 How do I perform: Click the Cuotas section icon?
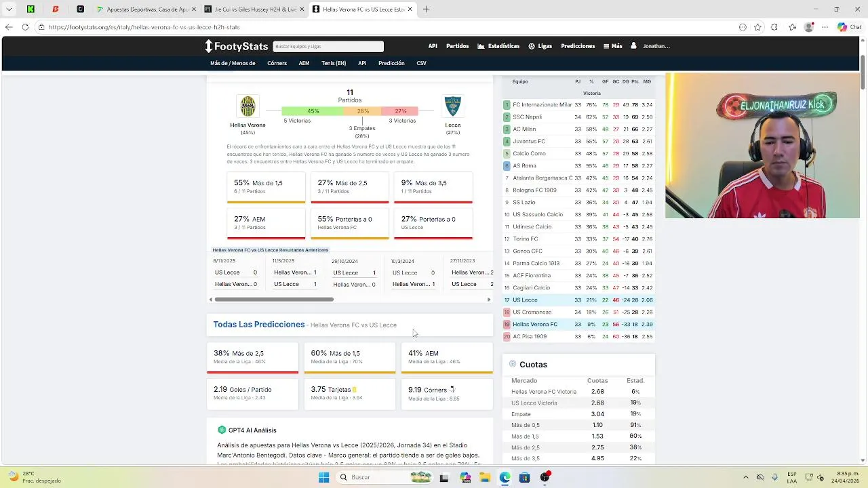click(513, 364)
